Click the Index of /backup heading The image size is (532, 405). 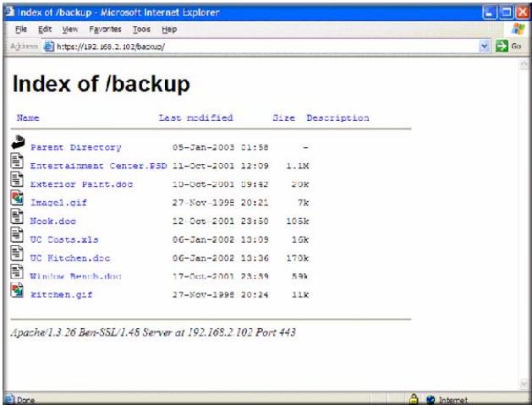101,84
